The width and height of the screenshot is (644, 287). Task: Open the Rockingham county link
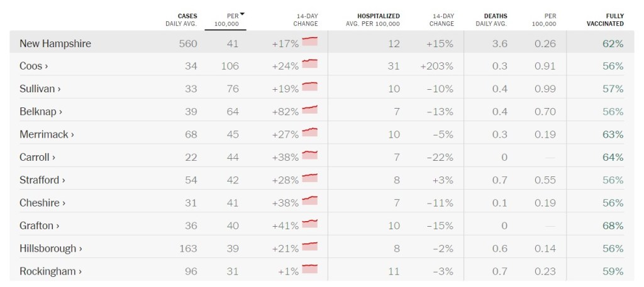pos(51,271)
